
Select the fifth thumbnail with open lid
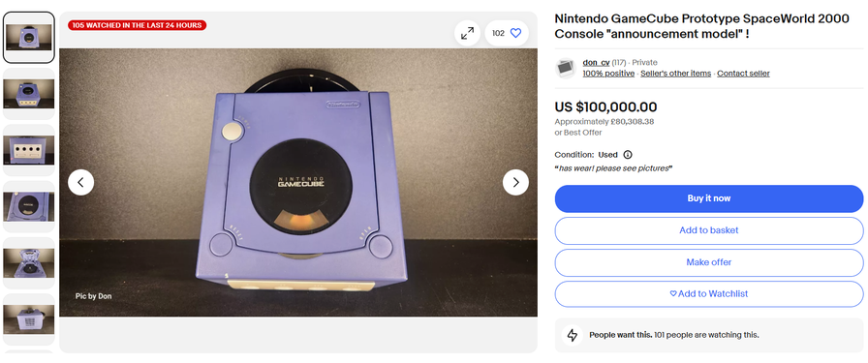[x=29, y=263]
